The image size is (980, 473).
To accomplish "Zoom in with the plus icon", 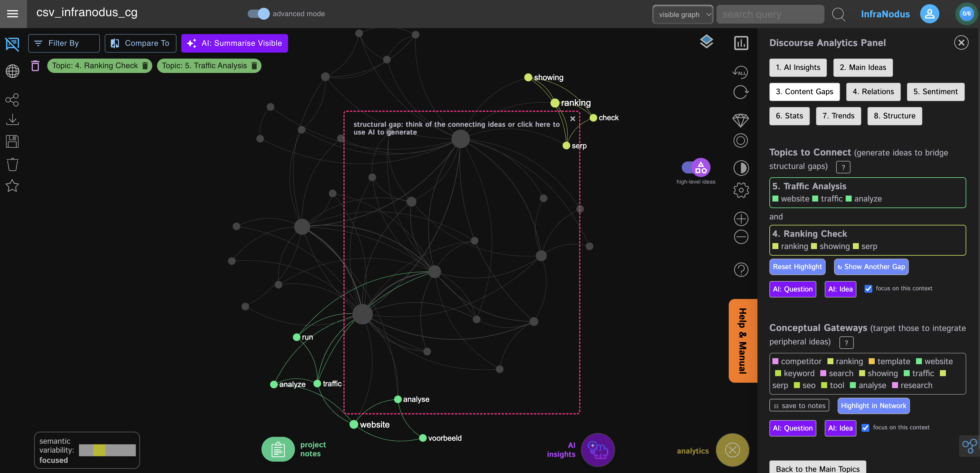I will (x=741, y=219).
